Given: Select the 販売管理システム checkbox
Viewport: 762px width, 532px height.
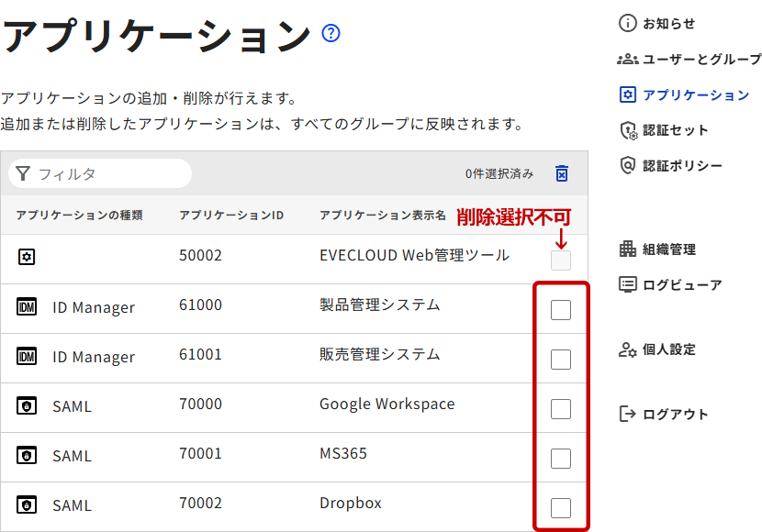Looking at the screenshot, I should (x=560, y=360).
